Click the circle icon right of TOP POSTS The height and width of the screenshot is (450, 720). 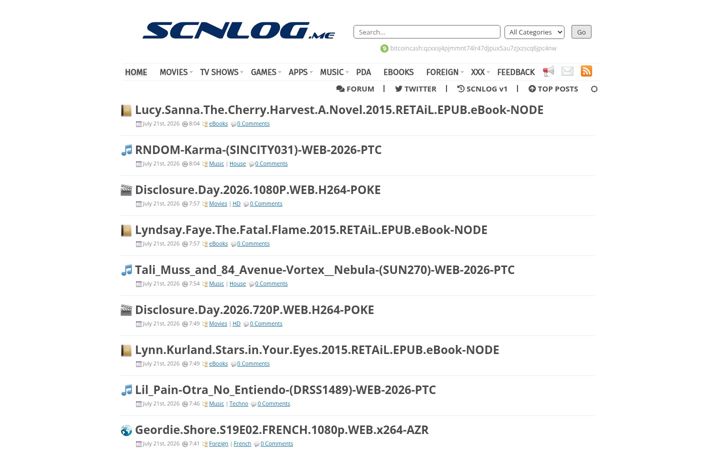pos(594,89)
